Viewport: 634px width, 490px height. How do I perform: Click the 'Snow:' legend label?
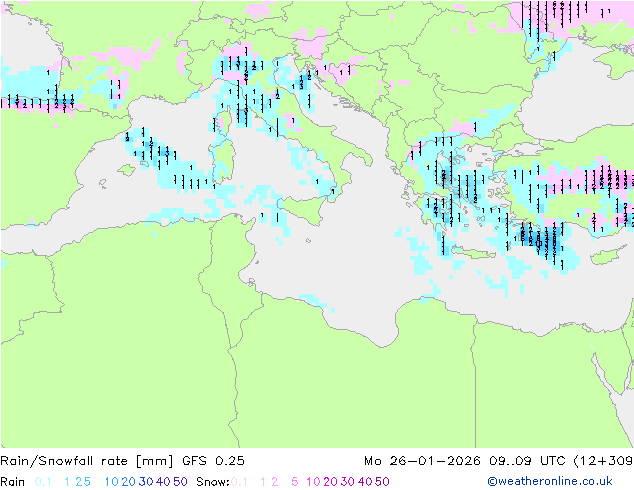213,482
